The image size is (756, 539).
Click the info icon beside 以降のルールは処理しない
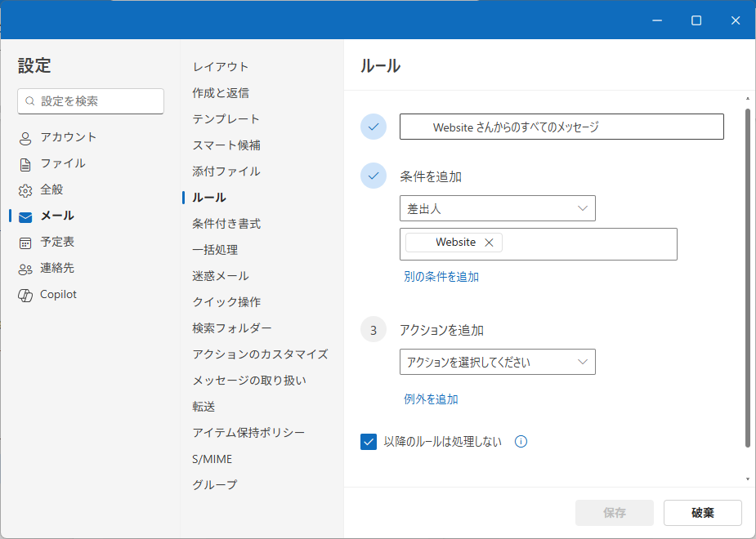521,441
